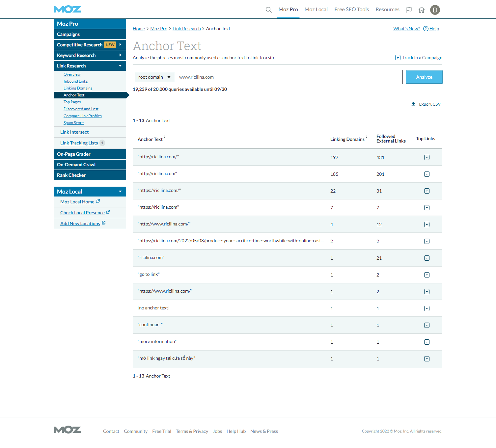Viewport: 496px width, 448px height.
Task: Open Terms & Privacy footer link
Action: (x=192, y=431)
